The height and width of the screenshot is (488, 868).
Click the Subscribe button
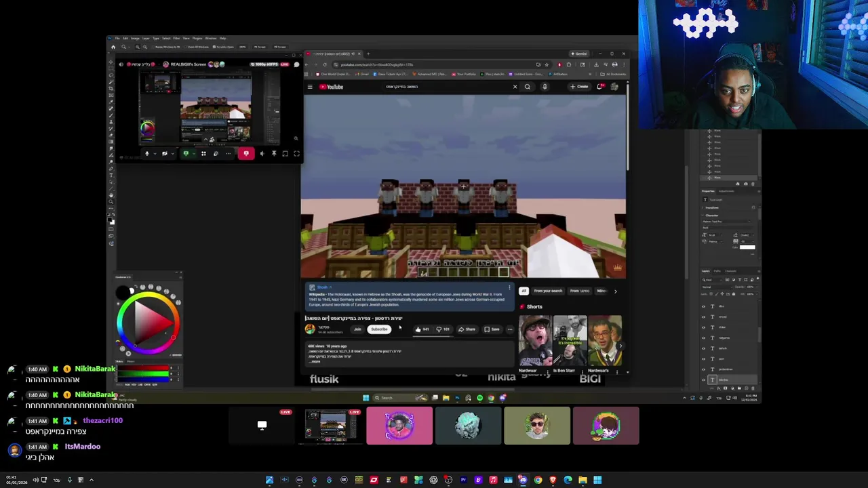point(379,329)
